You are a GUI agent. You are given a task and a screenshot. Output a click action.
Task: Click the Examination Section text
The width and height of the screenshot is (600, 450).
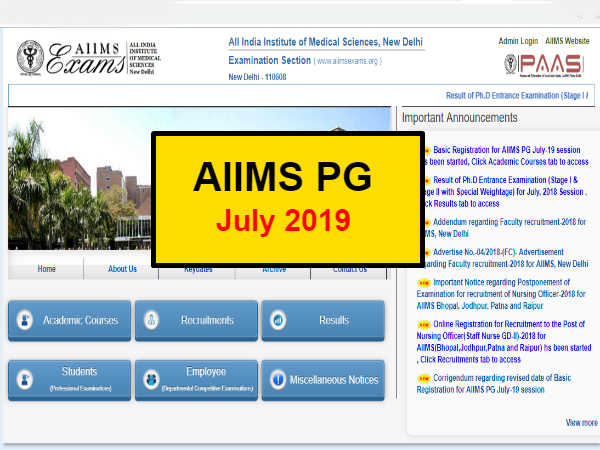[270, 60]
